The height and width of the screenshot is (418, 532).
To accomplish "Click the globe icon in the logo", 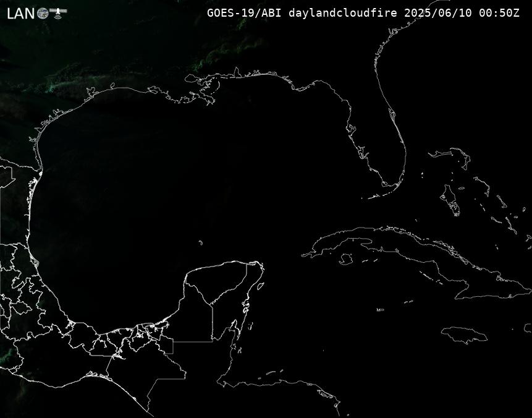I will [x=43, y=13].
